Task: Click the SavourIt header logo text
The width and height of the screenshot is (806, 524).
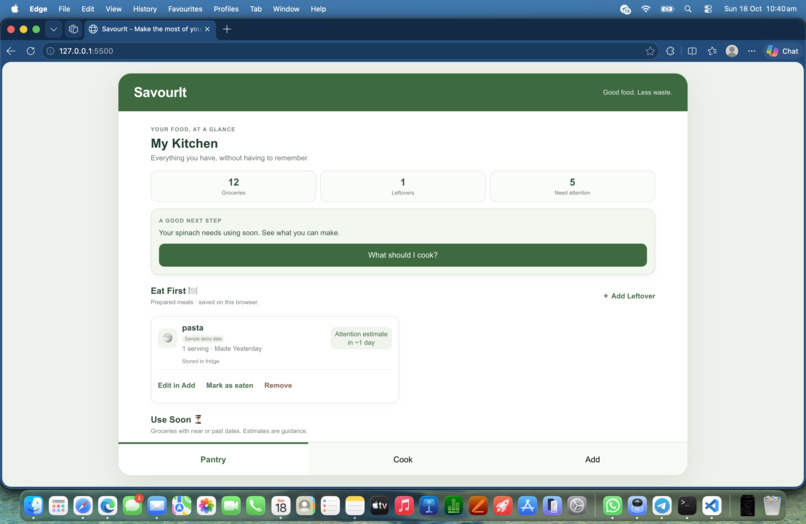Action: [x=160, y=93]
